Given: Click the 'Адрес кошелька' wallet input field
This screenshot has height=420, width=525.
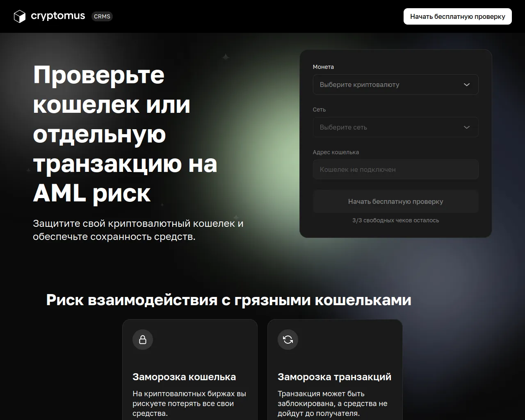Looking at the screenshot, I should click(x=395, y=169).
